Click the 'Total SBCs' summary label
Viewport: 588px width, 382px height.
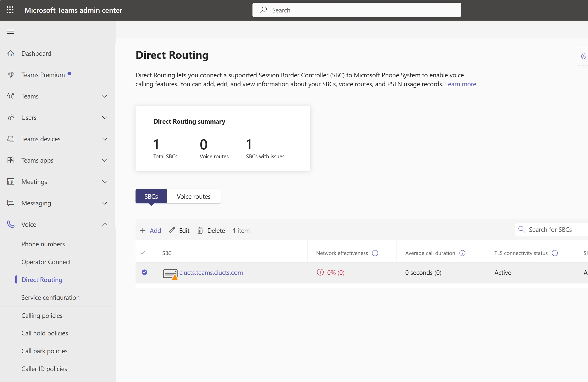tap(165, 156)
